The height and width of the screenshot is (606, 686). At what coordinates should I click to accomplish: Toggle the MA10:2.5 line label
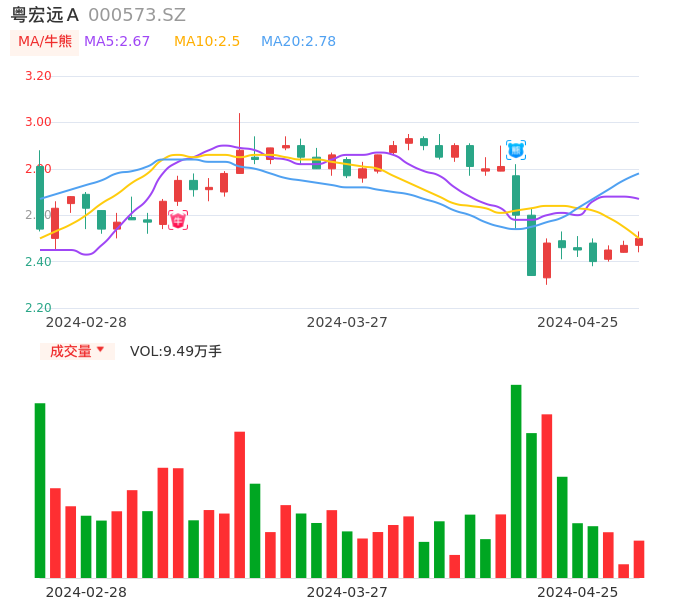point(207,42)
